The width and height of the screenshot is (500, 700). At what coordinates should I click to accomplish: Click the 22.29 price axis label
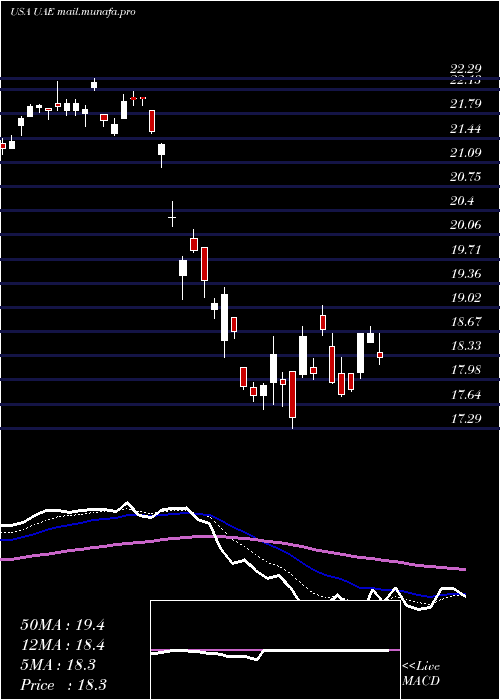tap(466, 69)
